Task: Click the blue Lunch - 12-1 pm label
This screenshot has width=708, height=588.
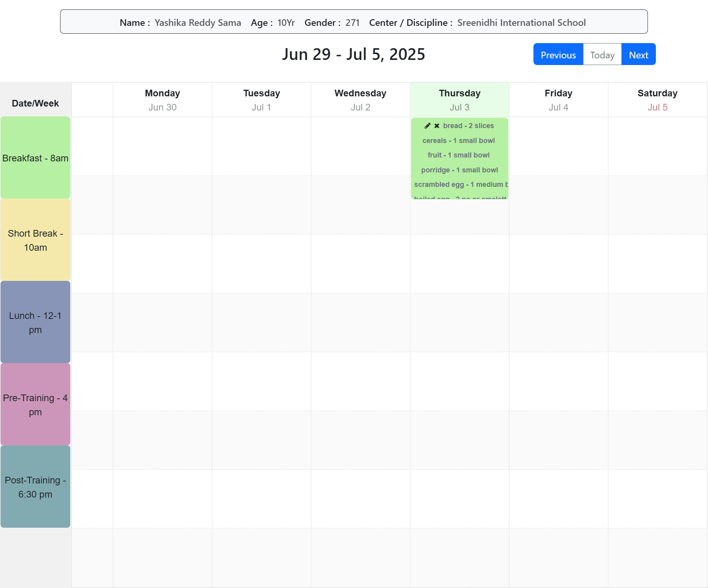Action: 35,322
